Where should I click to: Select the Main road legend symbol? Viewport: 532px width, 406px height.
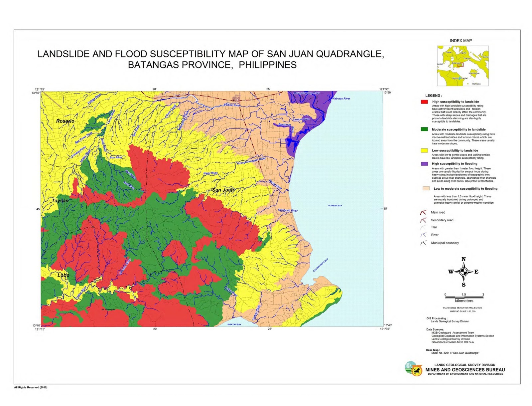tap(423, 212)
